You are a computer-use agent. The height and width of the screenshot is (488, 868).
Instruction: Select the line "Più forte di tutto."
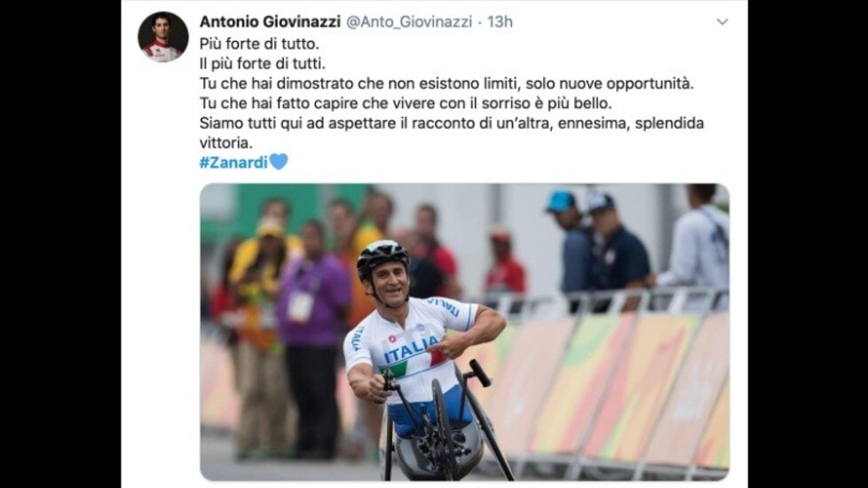259,43
